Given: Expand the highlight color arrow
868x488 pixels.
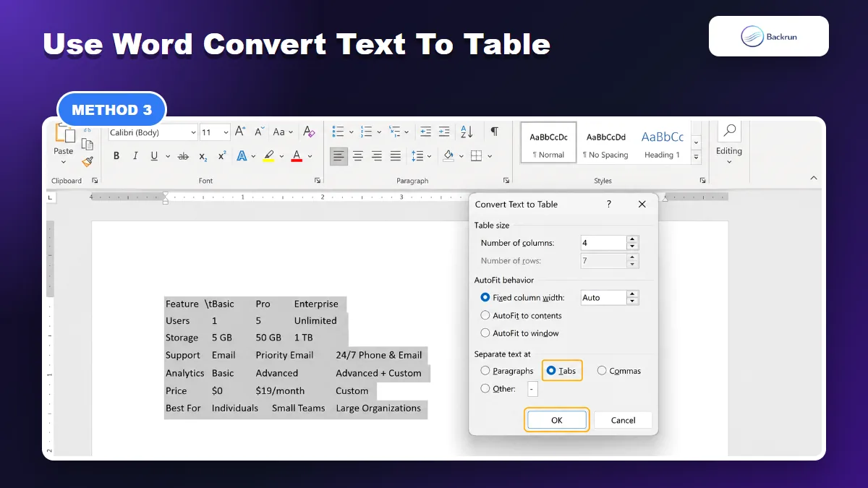Looking at the screenshot, I should (282, 155).
